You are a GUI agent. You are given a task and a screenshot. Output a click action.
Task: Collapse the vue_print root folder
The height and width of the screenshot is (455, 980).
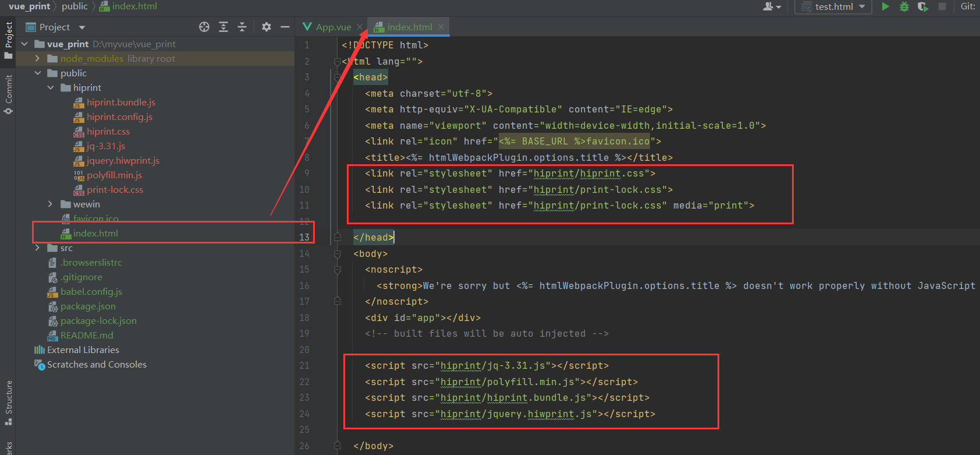point(24,44)
